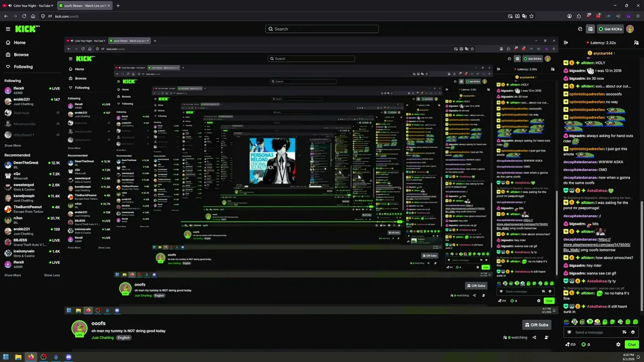Close the outer ooofs Stream tab

(x=109, y=6)
